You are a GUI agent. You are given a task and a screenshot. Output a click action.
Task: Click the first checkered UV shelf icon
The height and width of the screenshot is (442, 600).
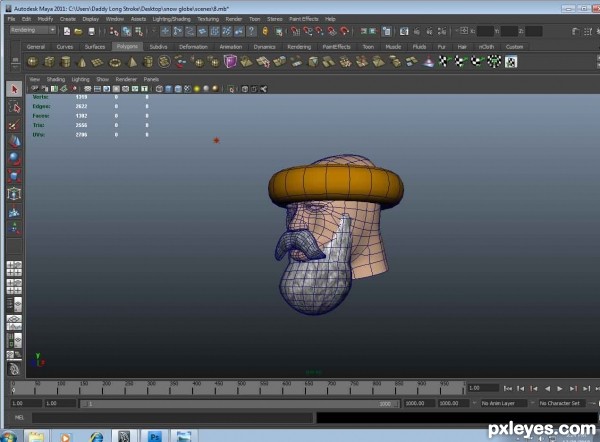pyautogui.click(x=443, y=61)
